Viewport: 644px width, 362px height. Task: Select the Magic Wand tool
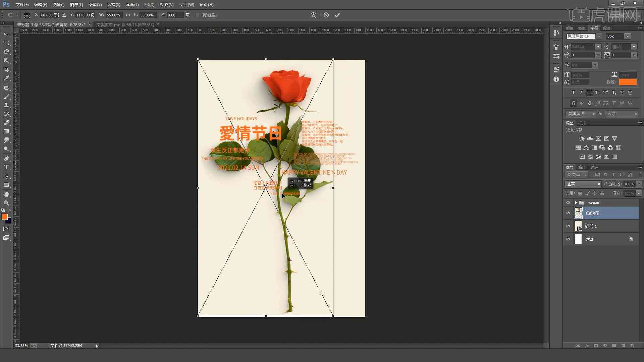pyautogui.click(x=6, y=61)
